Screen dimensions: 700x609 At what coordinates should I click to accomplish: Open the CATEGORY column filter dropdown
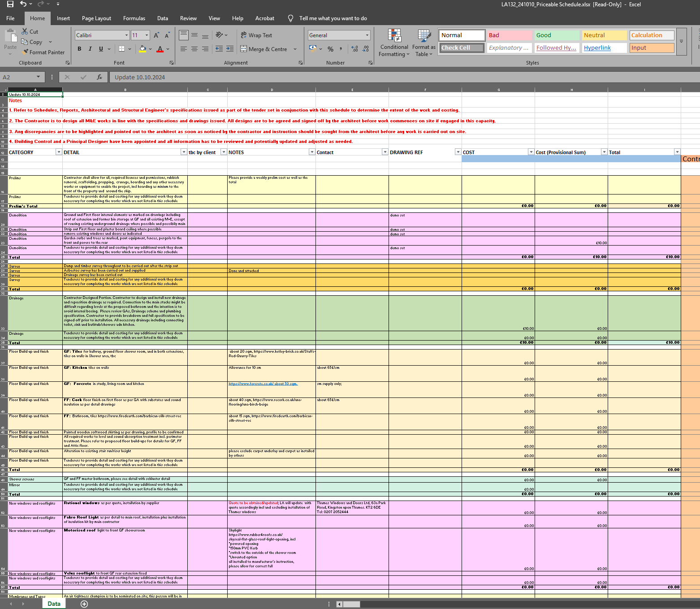pos(59,152)
